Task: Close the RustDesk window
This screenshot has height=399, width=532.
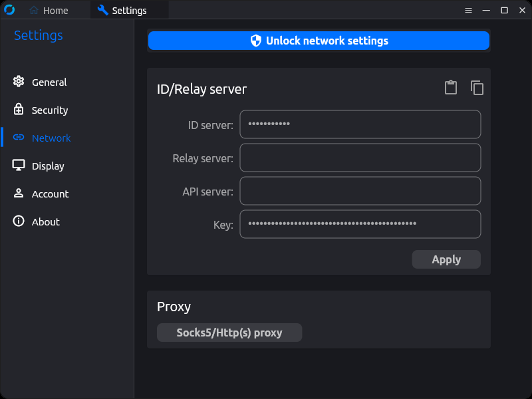Action: coord(522,10)
